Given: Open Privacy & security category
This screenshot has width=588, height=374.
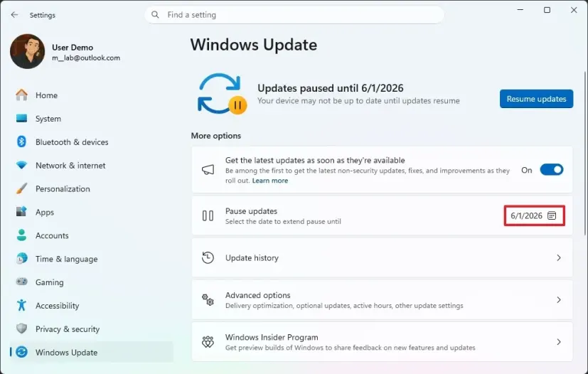Looking at the screenshot, I should tap(68, 329).
